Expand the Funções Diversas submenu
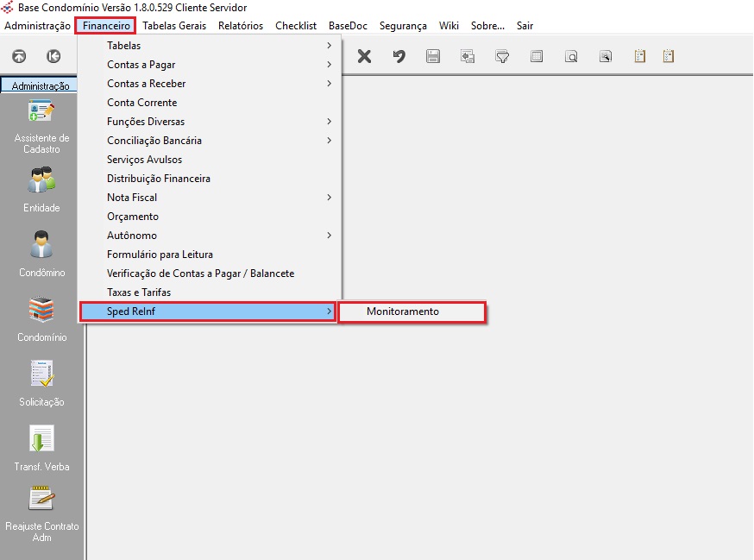Image resolution: width=754 pixels, height=560 pixels. [209, 122]
